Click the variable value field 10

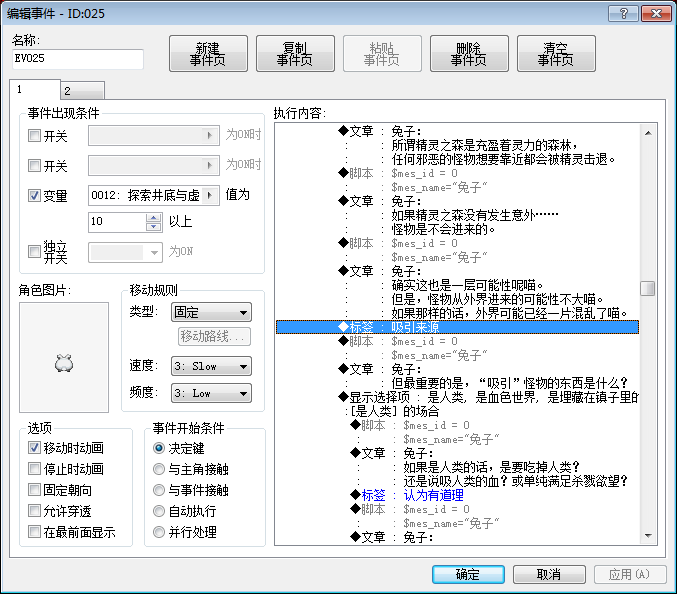pos(117,222)
